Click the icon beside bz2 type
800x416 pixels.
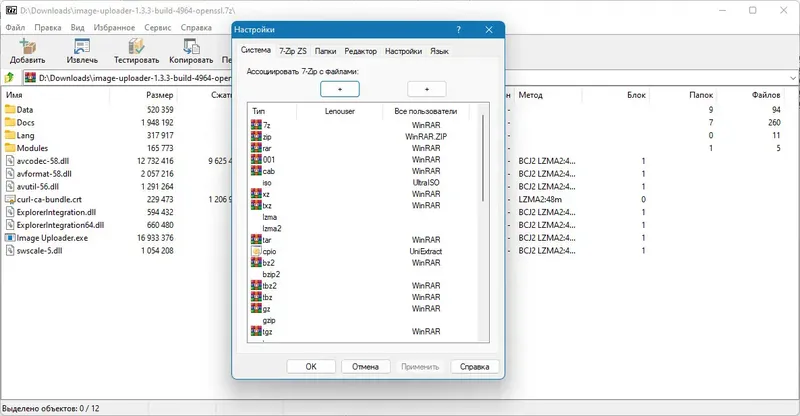pyautogui.click(x=256, y=262)
